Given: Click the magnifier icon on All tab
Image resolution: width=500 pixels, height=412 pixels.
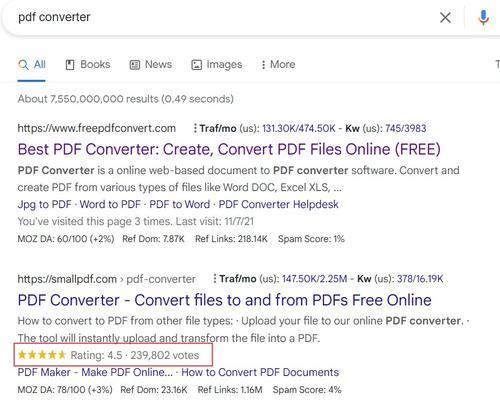Looking at the screenshot, I should tap(23, 65).
